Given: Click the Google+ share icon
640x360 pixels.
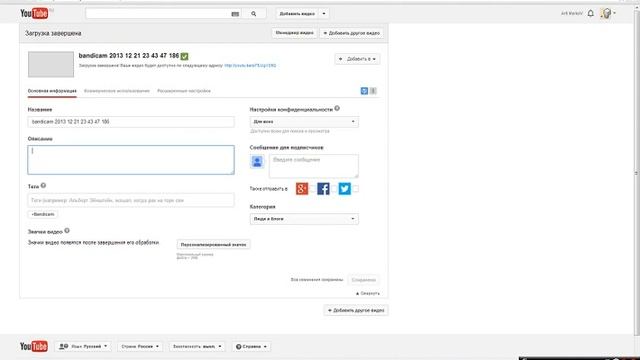Looking at the screenshot, I should click(302, 189).
